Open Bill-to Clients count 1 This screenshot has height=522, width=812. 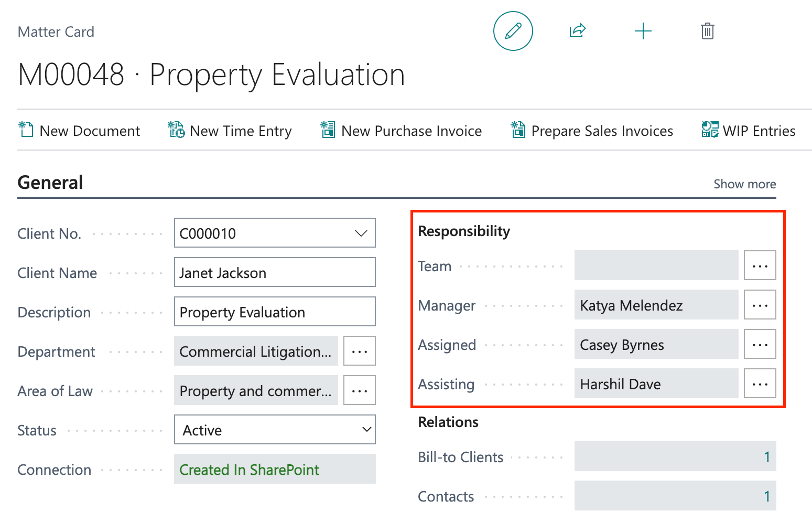tap(675, 456)
